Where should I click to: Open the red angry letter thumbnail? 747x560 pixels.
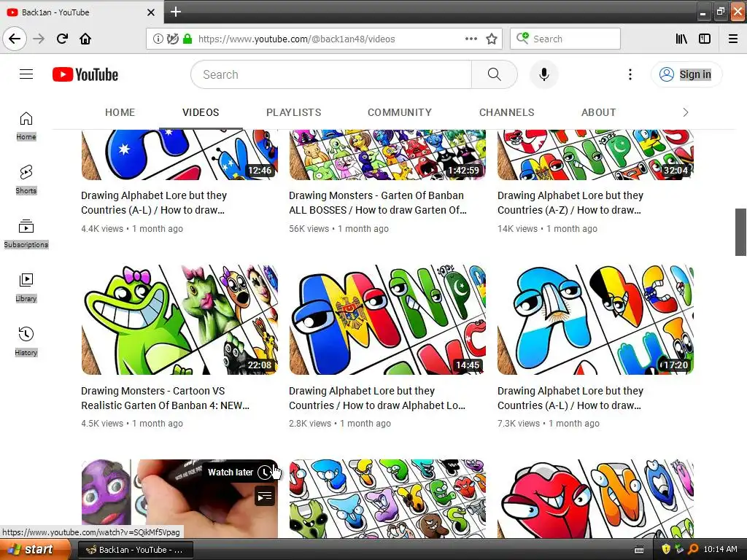point(595,499)
